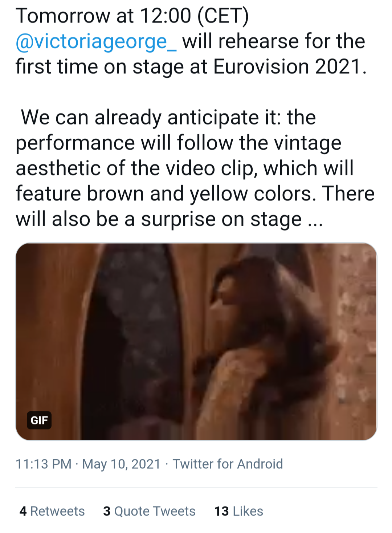Open the 11:13 PM timestamp
Viewport: 392px width, 533px height.
(44, 464)
